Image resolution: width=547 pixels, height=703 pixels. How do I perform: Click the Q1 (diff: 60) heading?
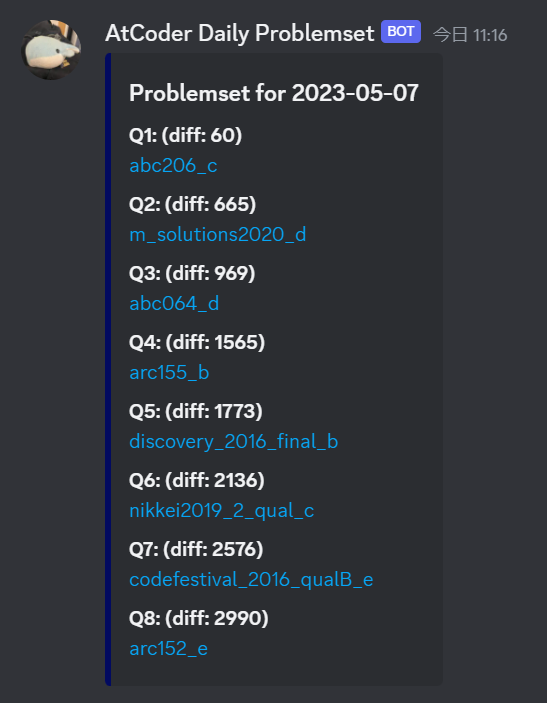point(185,135)
